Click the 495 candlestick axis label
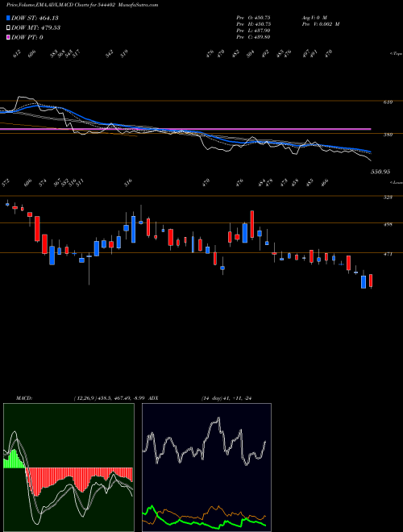This screenshot has height=532, width=403. click(x=388, y=224)
